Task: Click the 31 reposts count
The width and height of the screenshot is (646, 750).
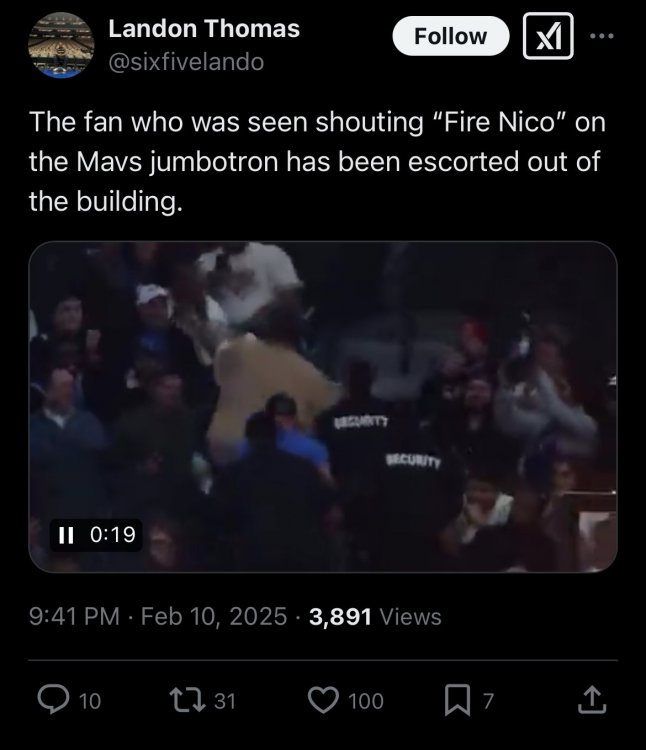Action: [225, 702]
